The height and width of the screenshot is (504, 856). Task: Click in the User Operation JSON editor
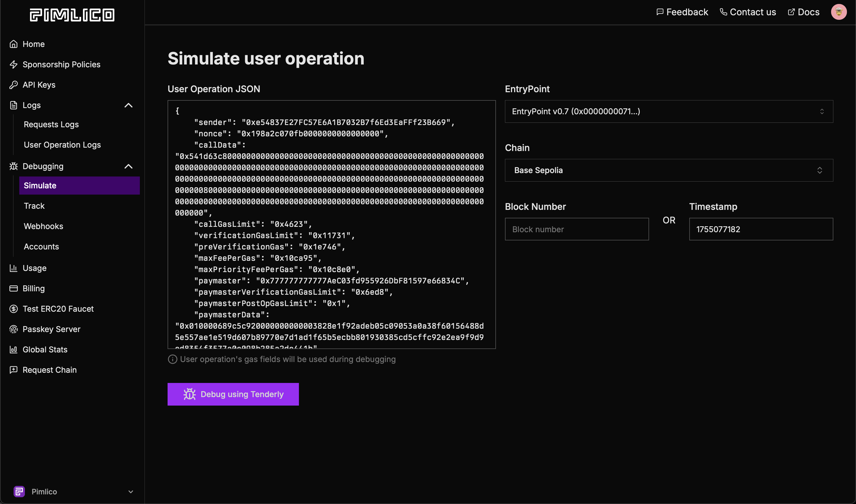332,225
